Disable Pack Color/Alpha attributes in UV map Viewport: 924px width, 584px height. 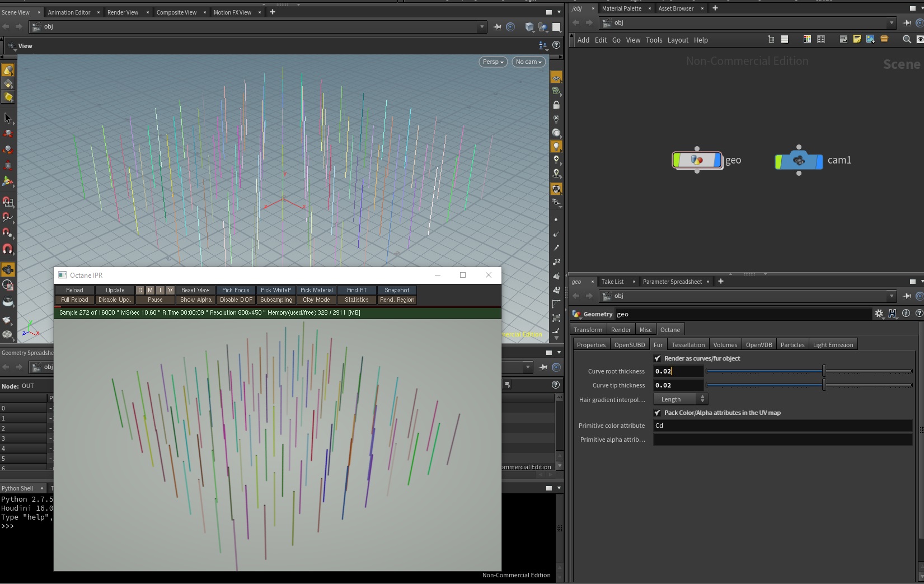click(x=658, y=413)
